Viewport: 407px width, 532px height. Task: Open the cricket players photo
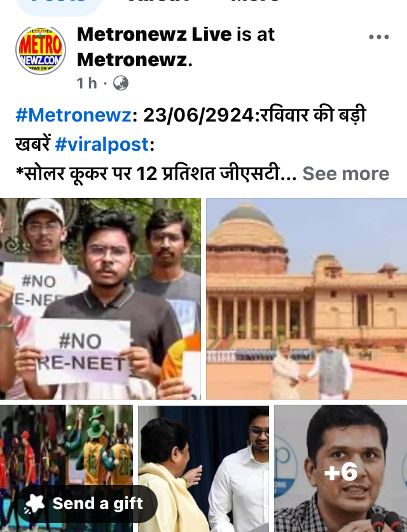[66, 468]
